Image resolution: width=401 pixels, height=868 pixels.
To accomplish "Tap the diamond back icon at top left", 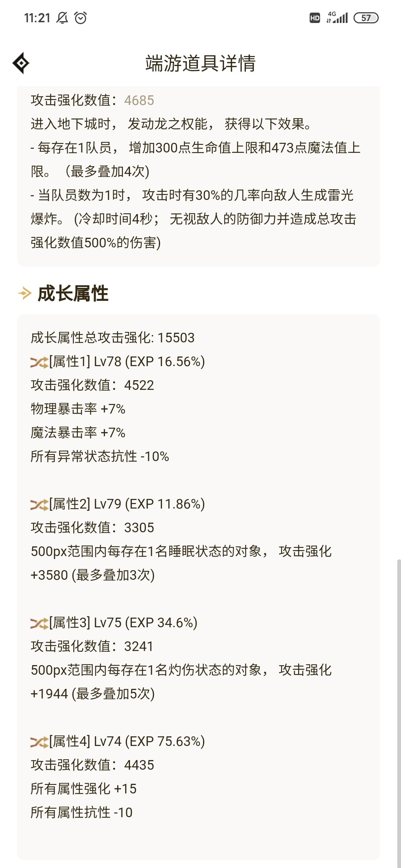I will point(21,63).
